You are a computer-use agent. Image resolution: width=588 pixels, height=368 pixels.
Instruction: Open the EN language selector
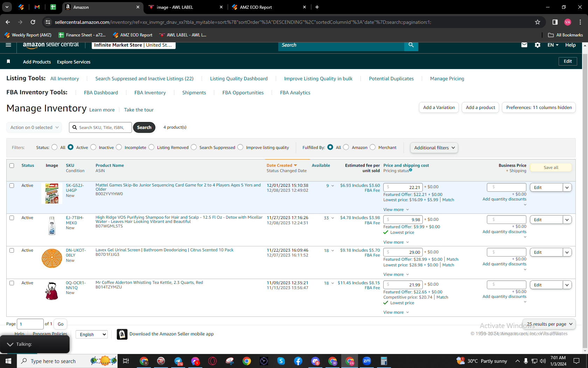click(x=553, y=45)
